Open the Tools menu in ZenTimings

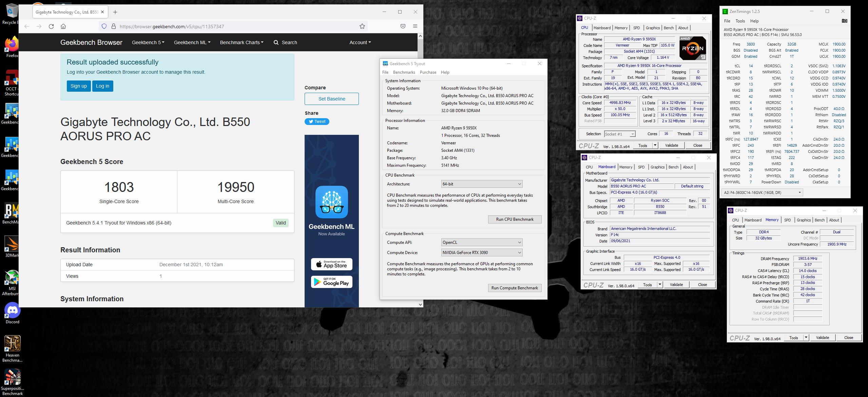(740, 21)
